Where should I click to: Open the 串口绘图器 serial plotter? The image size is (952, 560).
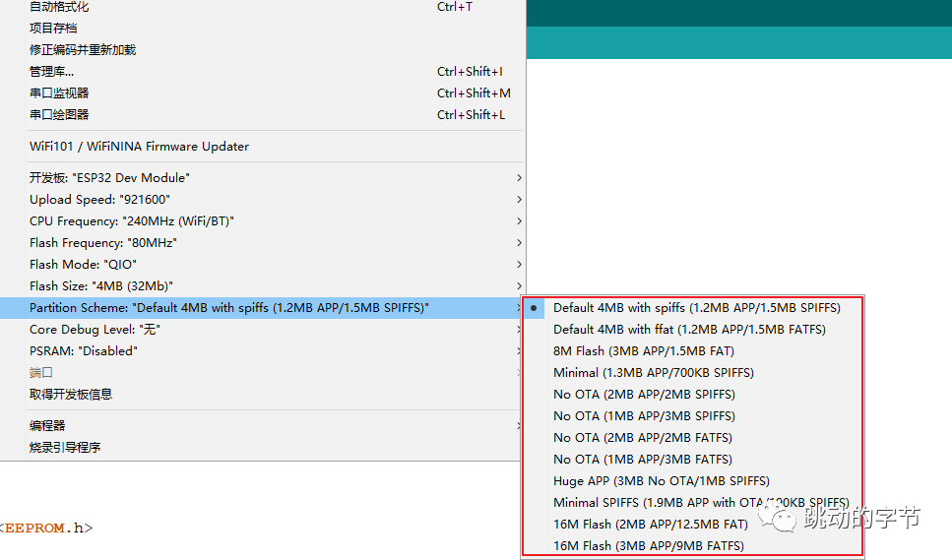pyautogui.click(x=262, y=115)
